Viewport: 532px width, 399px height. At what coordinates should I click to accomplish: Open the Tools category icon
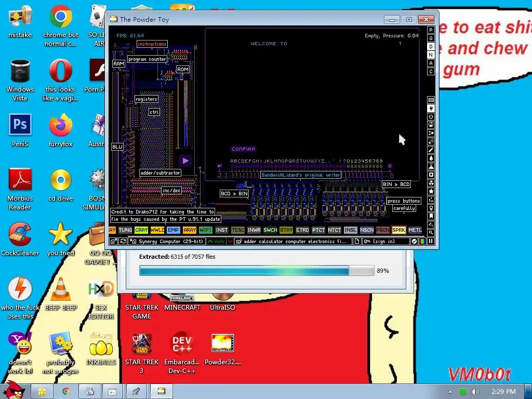(x=431, y=208)
